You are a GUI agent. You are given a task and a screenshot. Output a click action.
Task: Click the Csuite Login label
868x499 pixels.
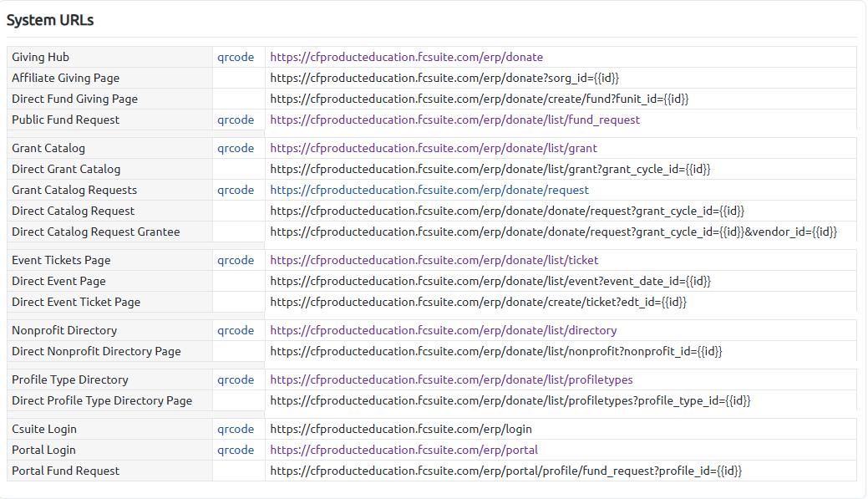[x=44, y=429]
